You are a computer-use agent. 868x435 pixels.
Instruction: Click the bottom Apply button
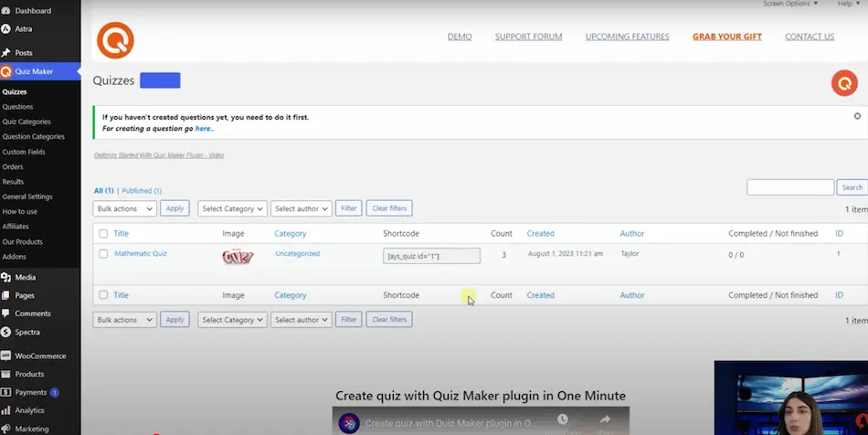[175, 320]
